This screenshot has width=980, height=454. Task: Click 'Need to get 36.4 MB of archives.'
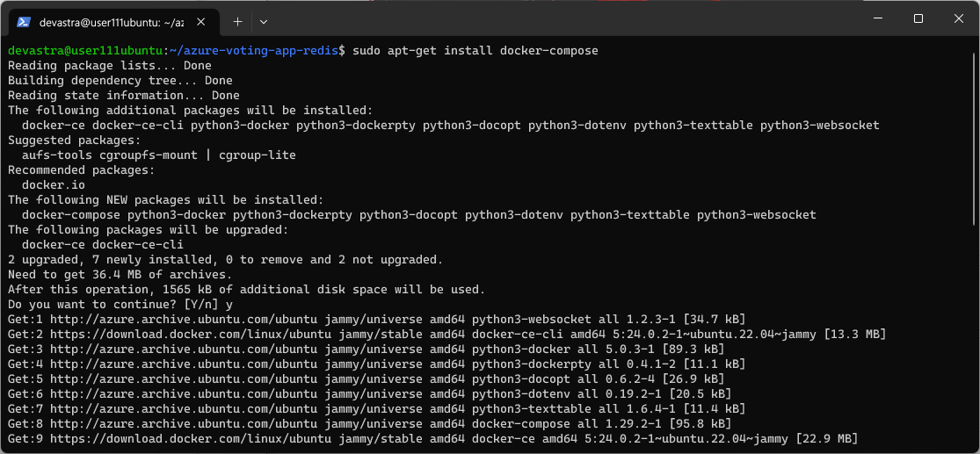coord(120,274)
